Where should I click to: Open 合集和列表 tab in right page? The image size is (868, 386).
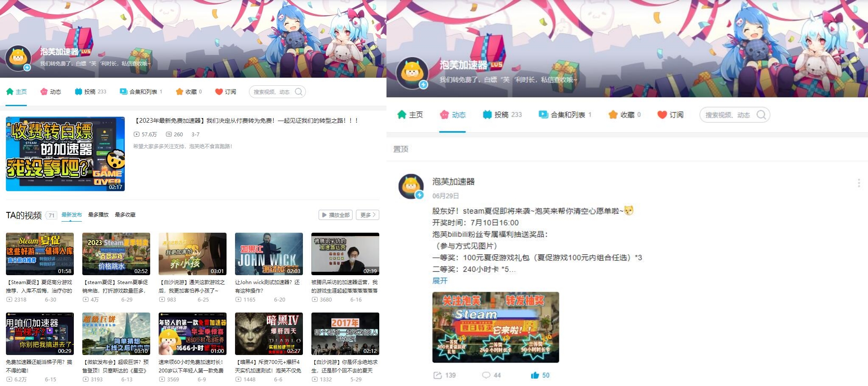tap(565, 115)
